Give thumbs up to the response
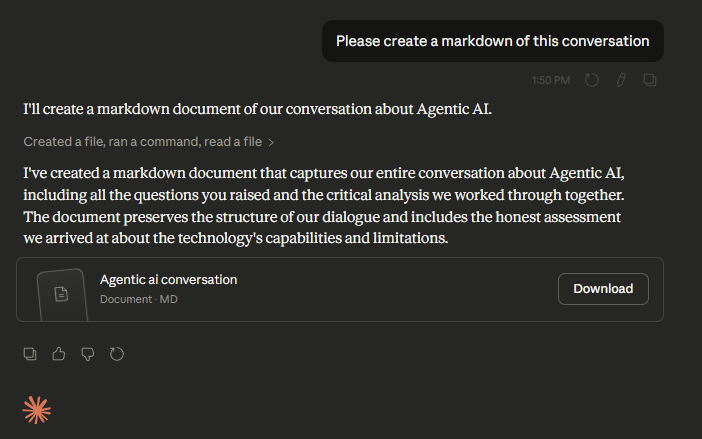This screenshot has height=439, width=702. tap(59, 354)
